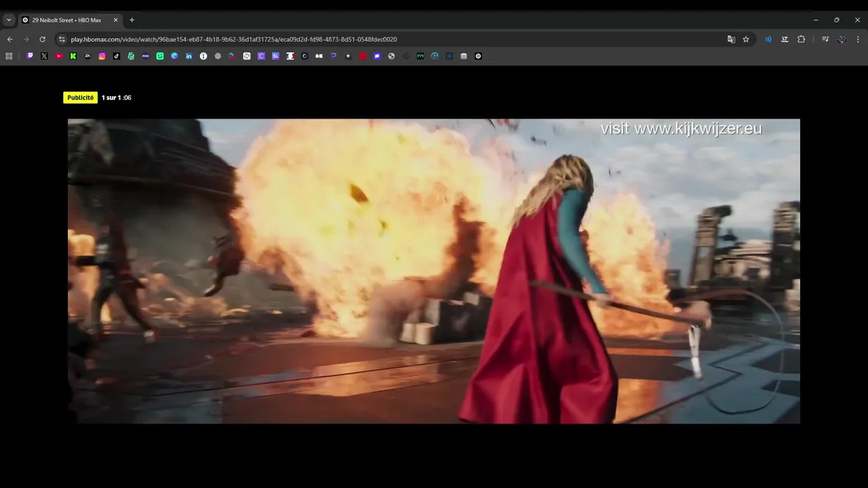Open the purple SL bookmark
868x488 pixels.
275,56
